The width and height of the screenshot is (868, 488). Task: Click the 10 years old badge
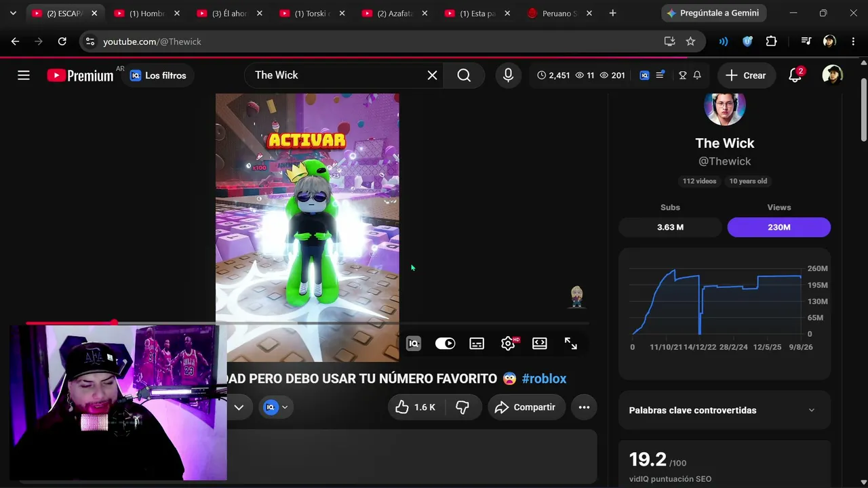click(x=748, y=181)
